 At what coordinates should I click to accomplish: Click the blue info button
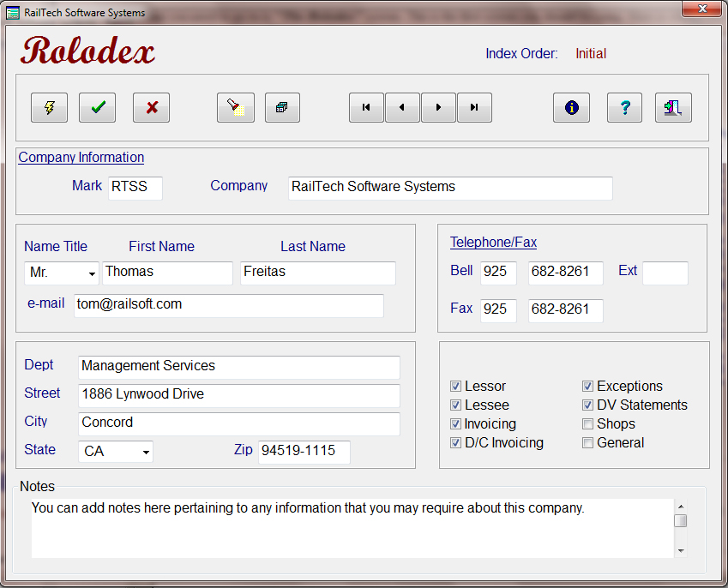(x=572, y=108)
